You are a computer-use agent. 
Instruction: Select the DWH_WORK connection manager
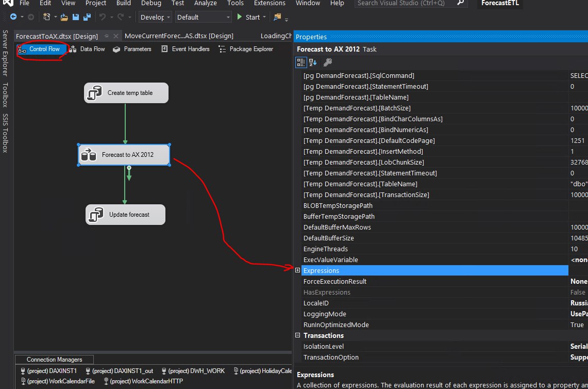[x=193, y=370]
